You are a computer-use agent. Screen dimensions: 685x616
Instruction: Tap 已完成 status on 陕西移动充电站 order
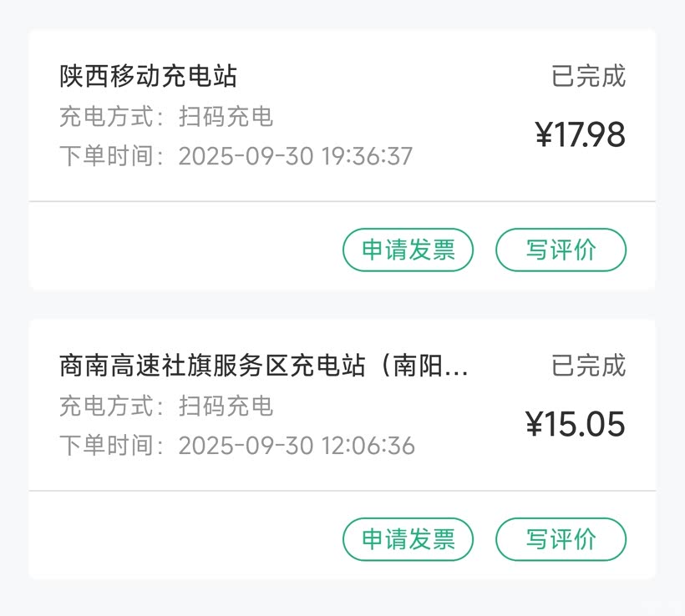point(588,77)
